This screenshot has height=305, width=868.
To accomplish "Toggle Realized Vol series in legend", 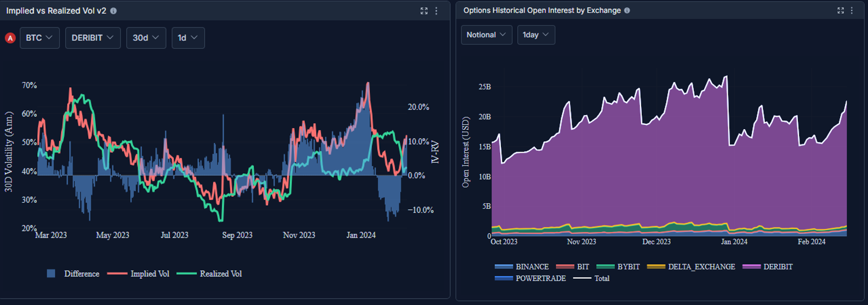I will click(x=209, y=274).
